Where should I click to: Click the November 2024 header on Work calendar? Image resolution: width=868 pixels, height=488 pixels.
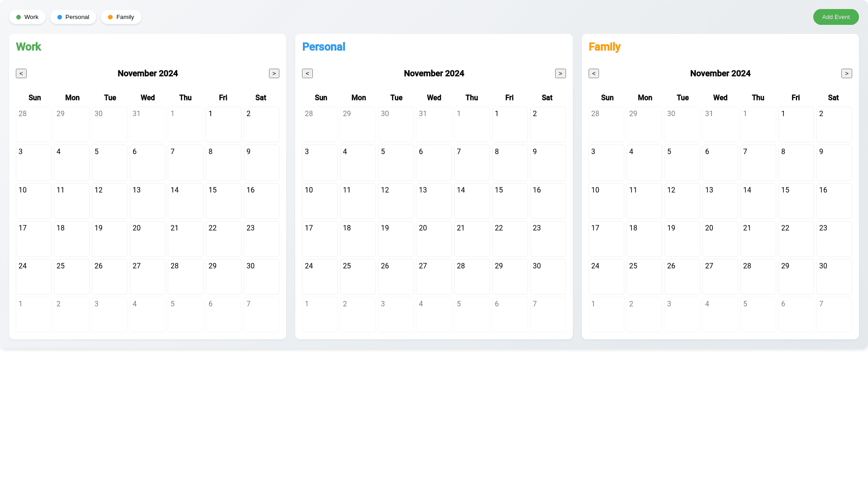[x=147, y=73]
